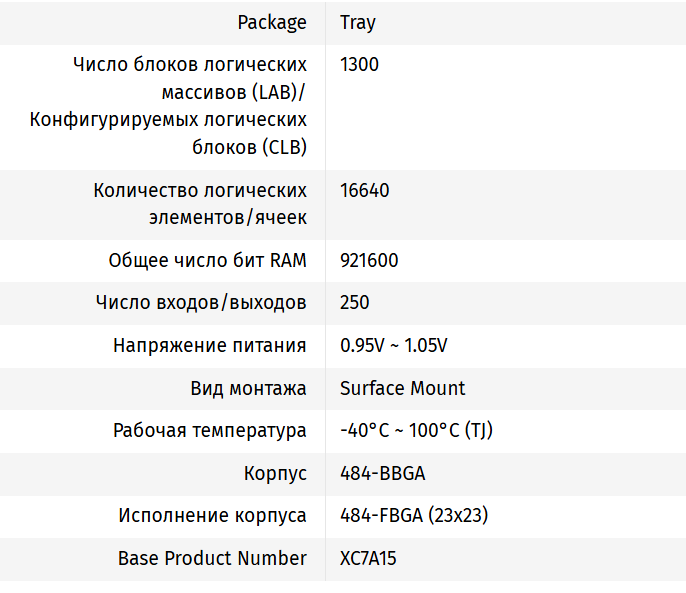Viewport: 686px width, 593px height.
Task: Select the 484-FBGA (23x23) value
Action: 413,516
